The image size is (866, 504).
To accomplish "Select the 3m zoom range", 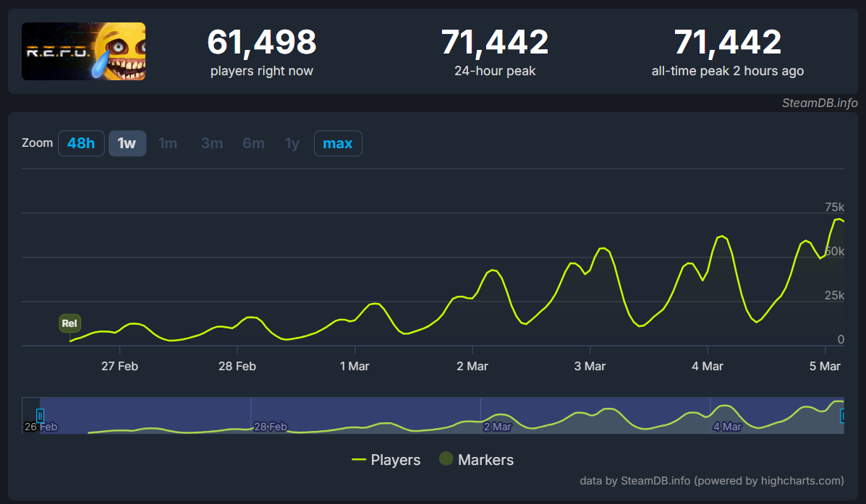I will (x=212, y=143).
